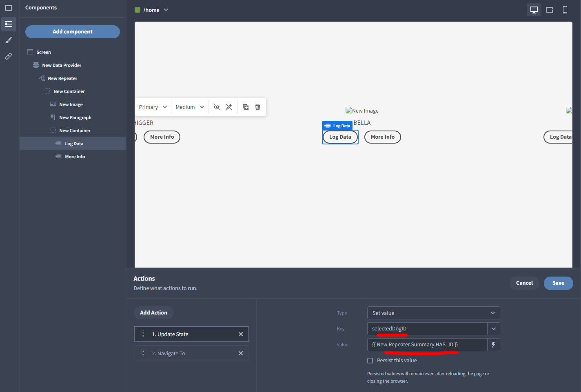Viewport: 581px width, 392px height.
Task: Select the More Info component in the tree
Action: click(x=75, y=156)
